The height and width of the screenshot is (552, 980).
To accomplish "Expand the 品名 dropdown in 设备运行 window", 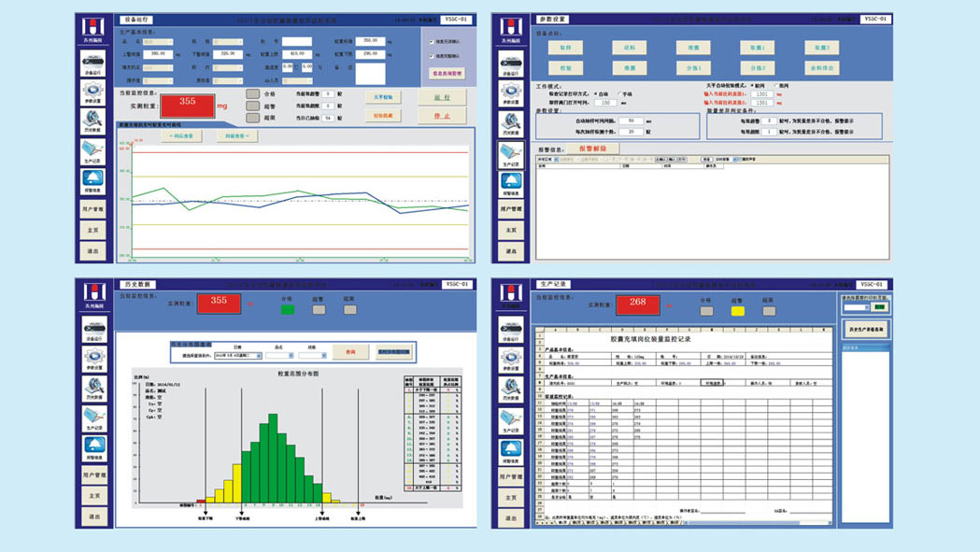I will [158, 42].
